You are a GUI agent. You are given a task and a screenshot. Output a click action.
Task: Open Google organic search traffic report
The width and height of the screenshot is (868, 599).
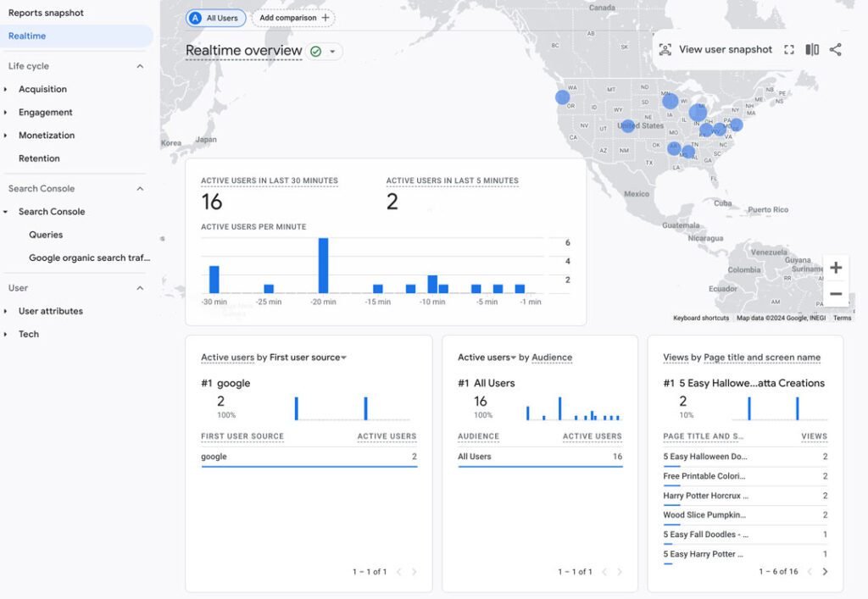[89, 258]
